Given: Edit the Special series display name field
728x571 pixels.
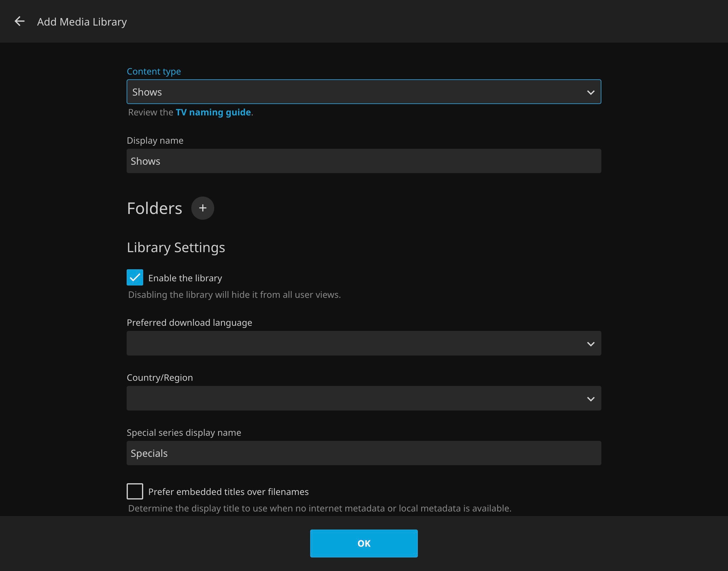Looking at the screenshot, I should [x=363, y=453].
